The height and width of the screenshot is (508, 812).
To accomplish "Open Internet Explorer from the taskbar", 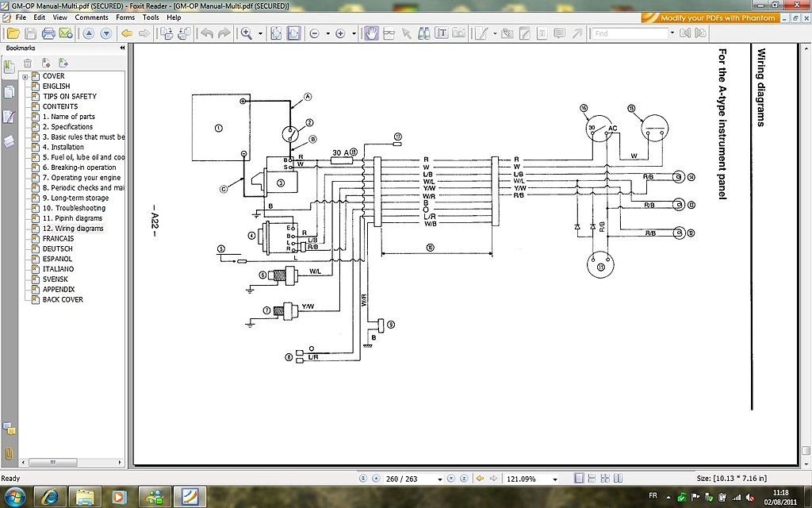I will click(x=50, y=497).
